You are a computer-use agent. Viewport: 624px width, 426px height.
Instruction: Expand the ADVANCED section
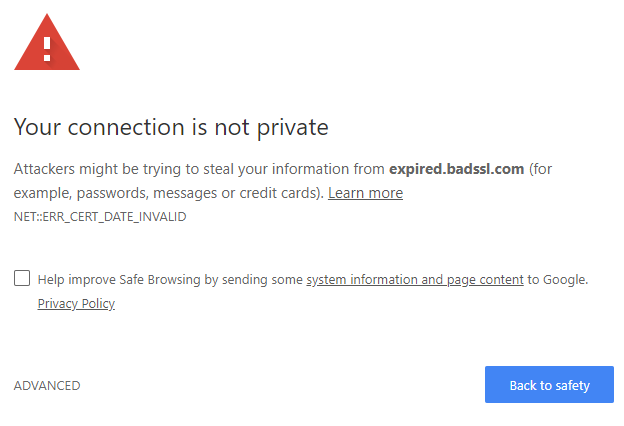[x=47, y=385]
